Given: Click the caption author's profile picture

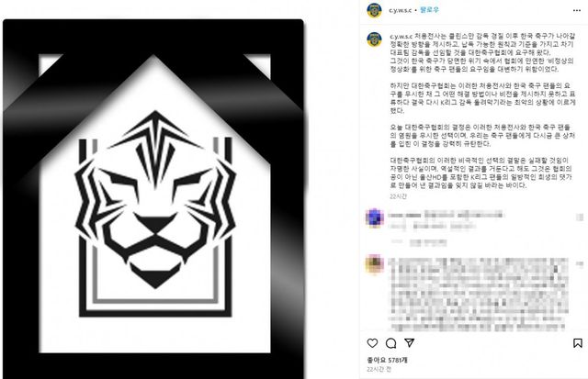Looking at the screenshot, I should [x=374, y=39].
